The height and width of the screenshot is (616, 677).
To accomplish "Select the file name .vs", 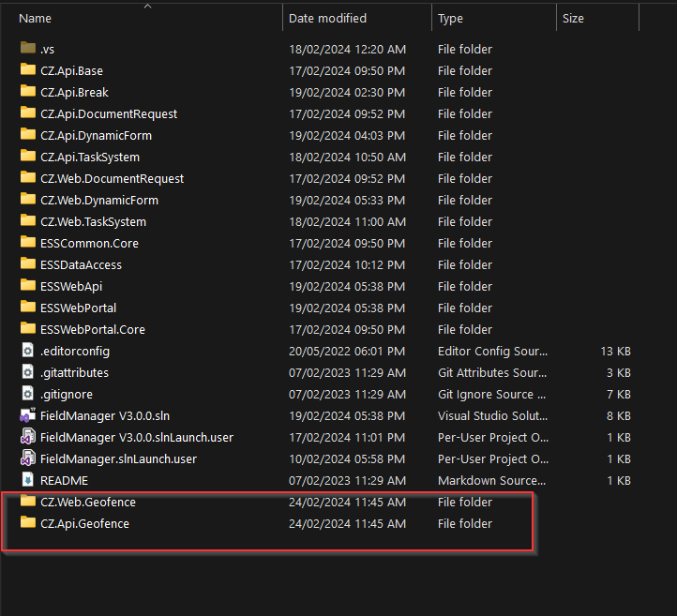I will click(x=47, y=49).
